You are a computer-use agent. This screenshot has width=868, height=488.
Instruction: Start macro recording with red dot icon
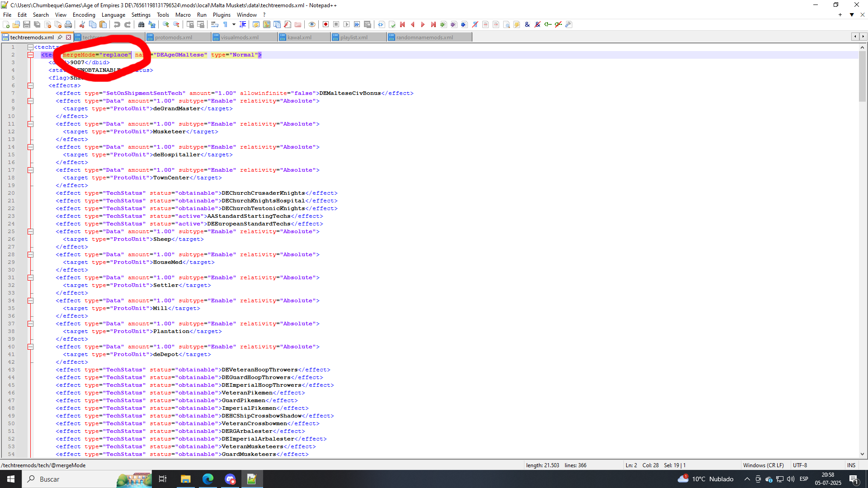coord(325,24)
